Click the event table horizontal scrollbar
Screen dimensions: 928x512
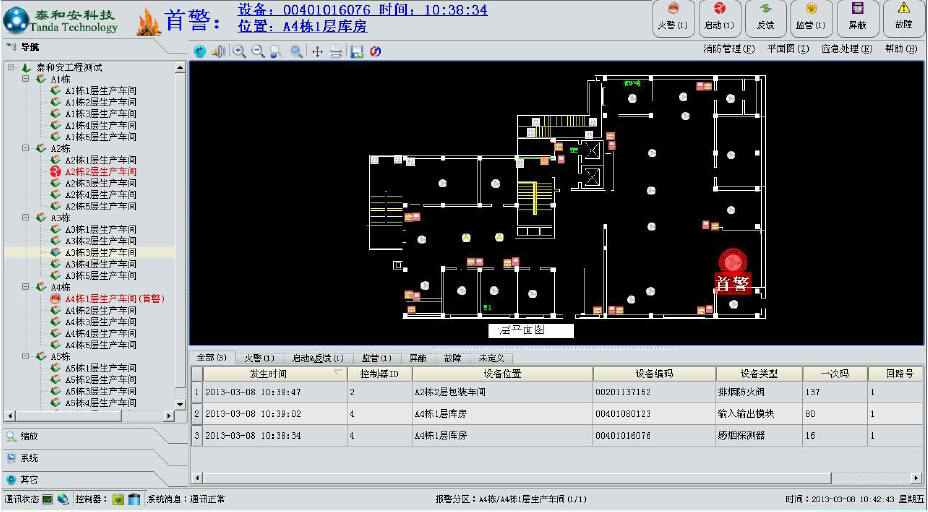pos(550,477)
